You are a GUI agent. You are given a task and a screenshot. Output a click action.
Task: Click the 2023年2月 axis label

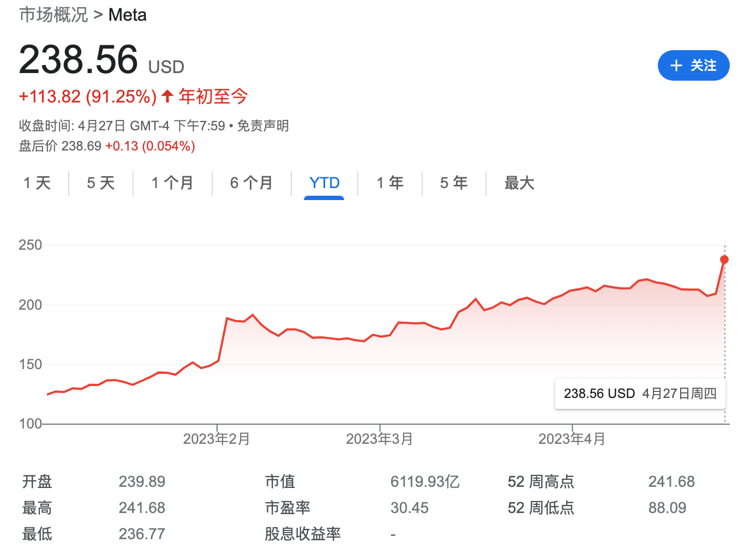tap(217, 438)
